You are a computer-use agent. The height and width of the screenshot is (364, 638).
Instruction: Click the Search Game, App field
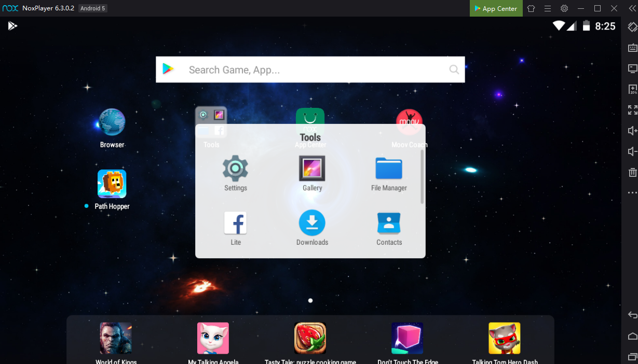click(310, 69)
